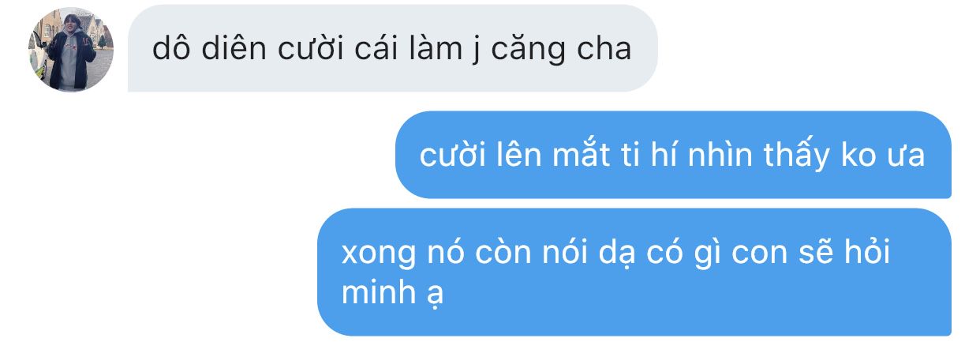Select the gray message starting "dô diên"
The image size is (980, 342).
pyautogui.click(x=393, y=49)
